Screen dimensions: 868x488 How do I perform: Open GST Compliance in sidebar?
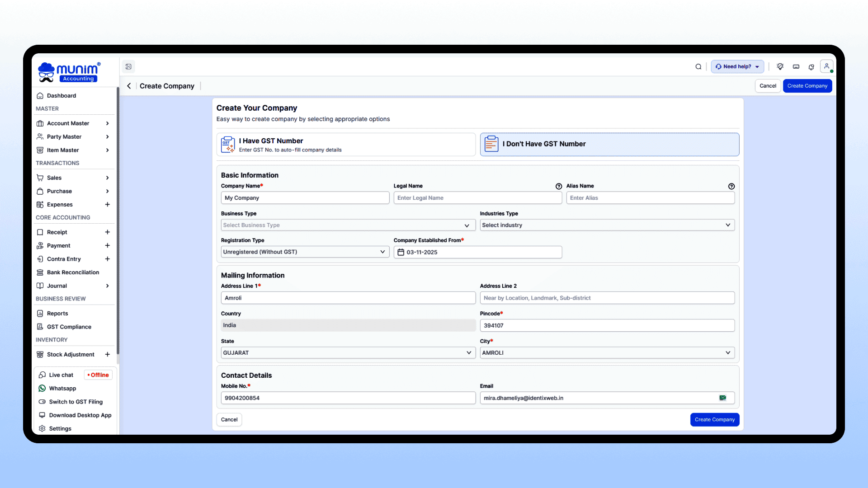(x=69, y=327)
